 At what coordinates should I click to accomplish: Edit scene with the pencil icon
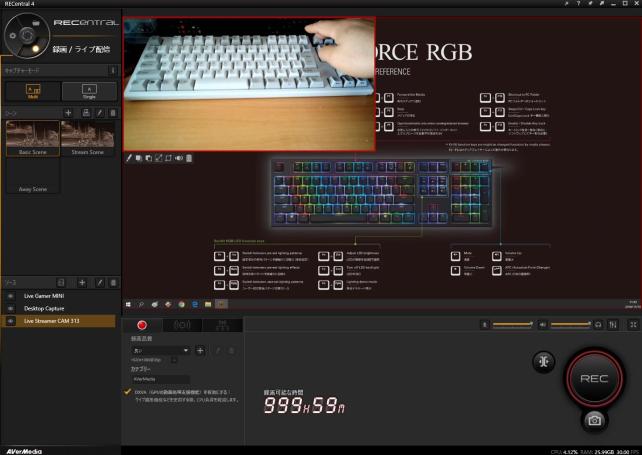pos(99,113)
